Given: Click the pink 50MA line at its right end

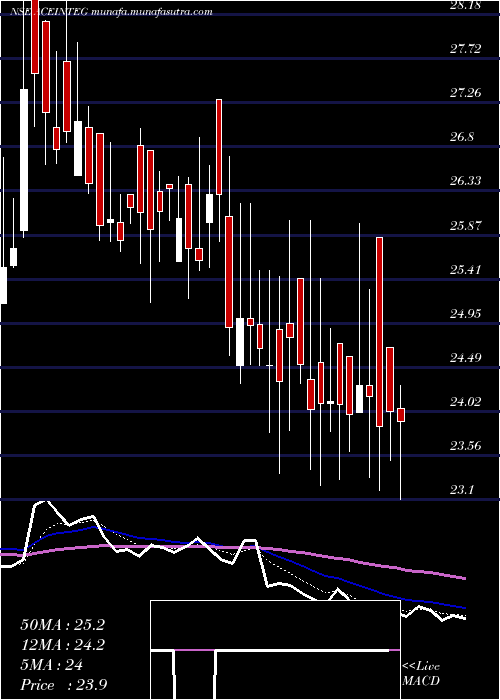Looking at the screenshot, I should coord(464,578).
